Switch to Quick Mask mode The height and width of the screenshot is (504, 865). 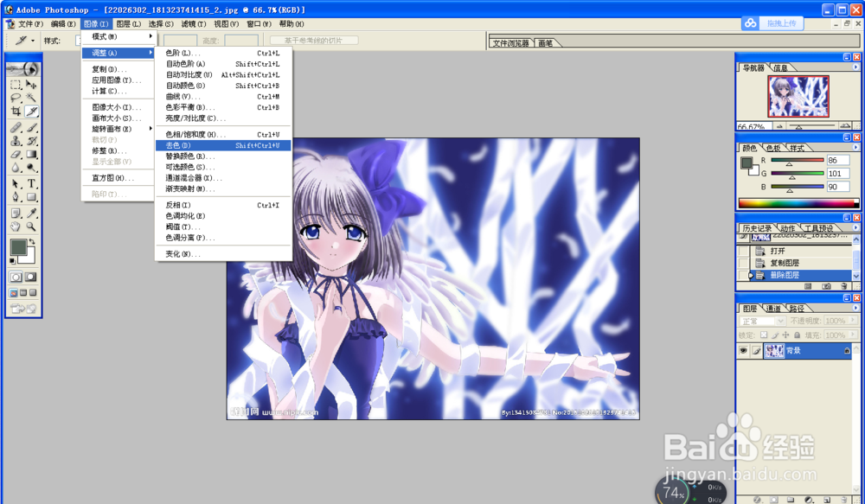(x=31, y=277)
